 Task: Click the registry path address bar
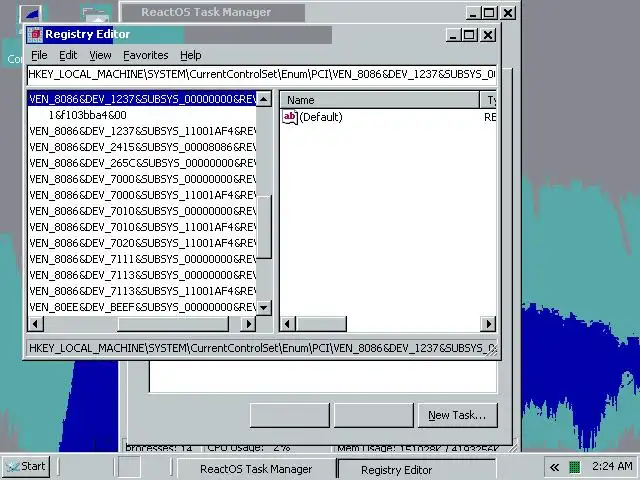[x=262, y=74]
